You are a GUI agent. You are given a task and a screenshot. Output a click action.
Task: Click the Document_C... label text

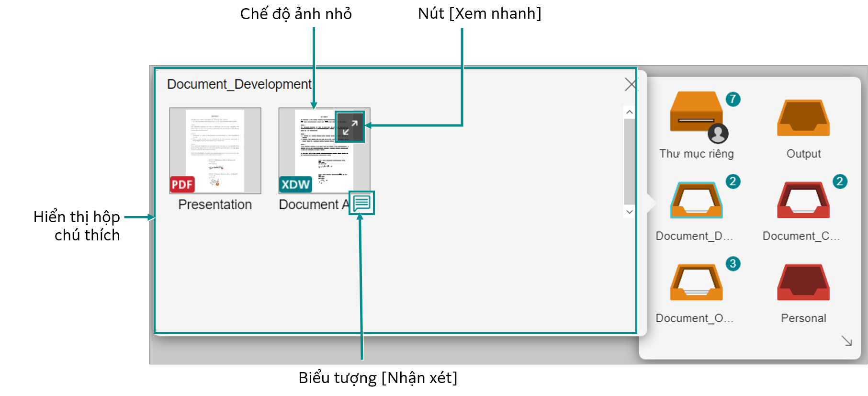click(801, 236)
